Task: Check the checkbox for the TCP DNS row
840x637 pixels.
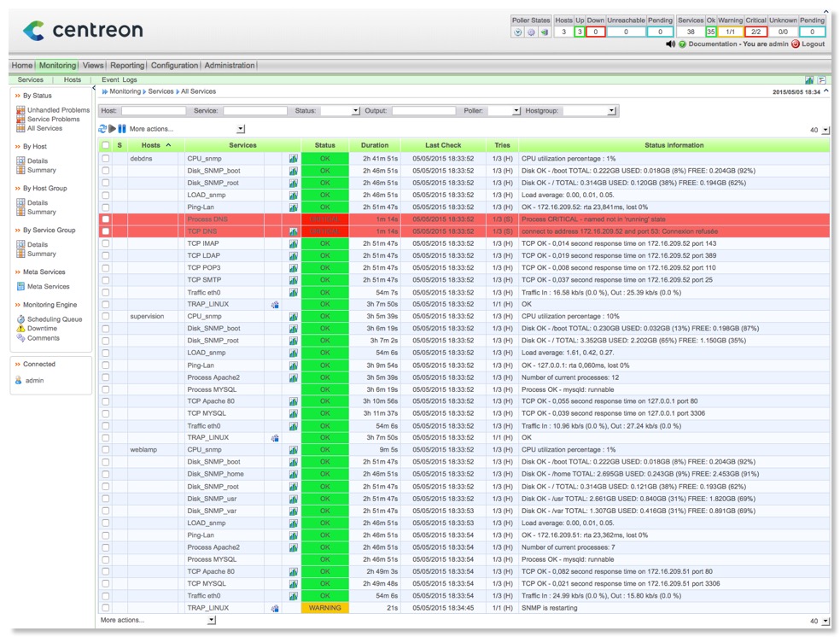Action: point(106,231)
